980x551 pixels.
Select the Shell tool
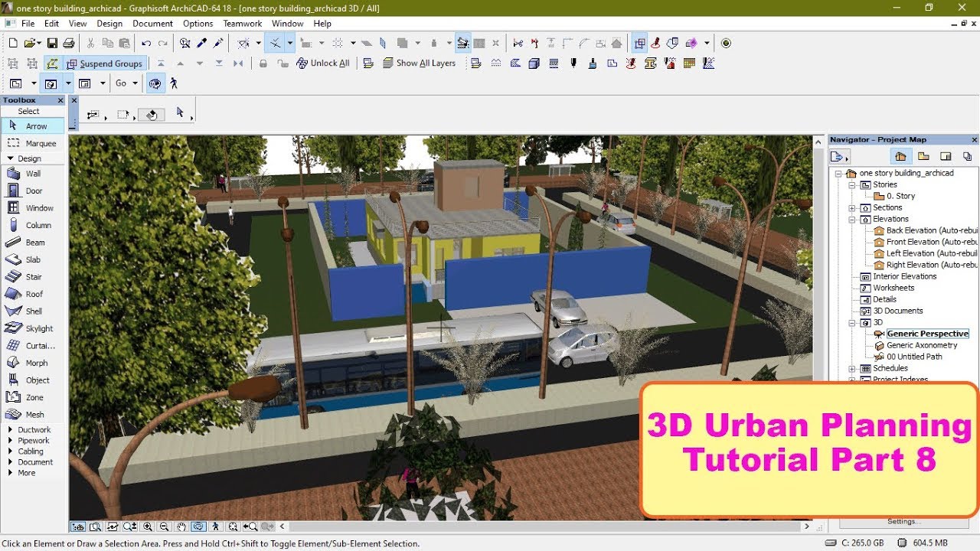point(34,311)
